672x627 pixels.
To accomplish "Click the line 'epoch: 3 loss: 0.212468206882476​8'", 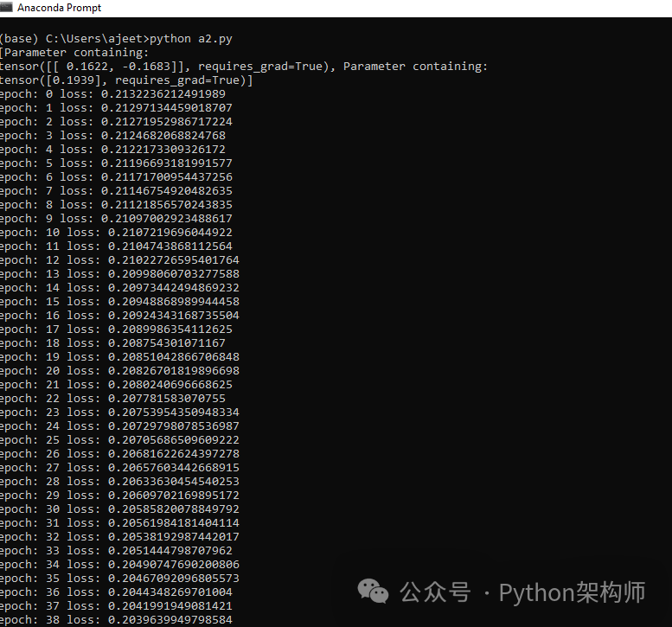I will tap(112, 136).
